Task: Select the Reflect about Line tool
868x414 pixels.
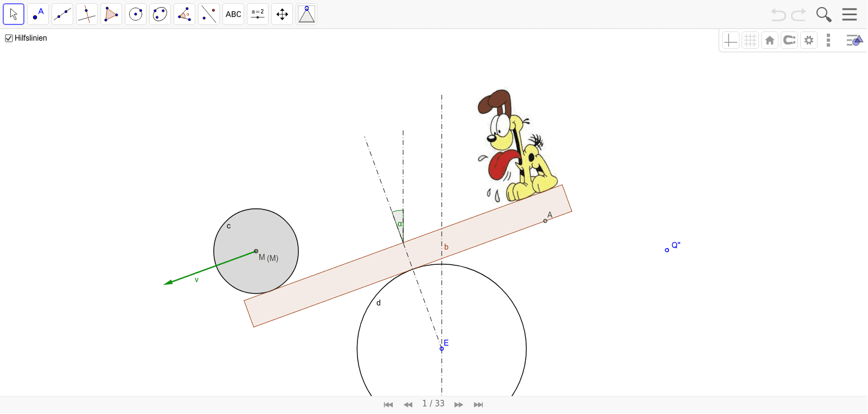Action: click(209, 14)
